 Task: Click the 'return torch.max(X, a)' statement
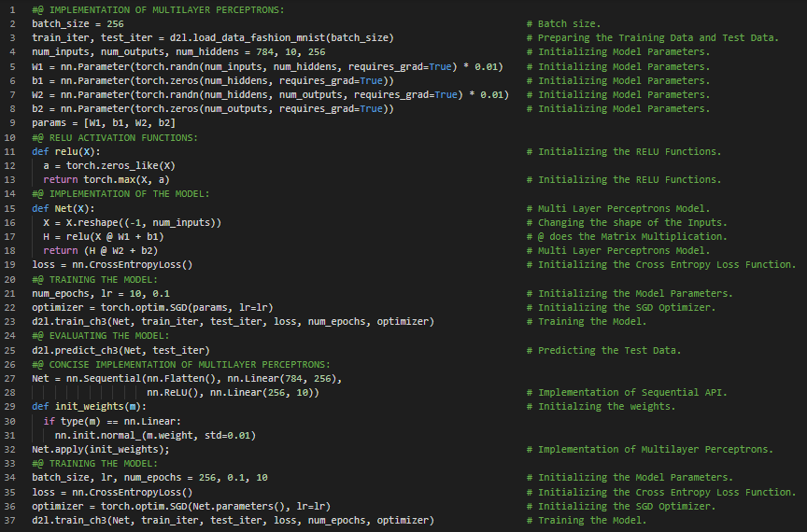pyautogui.click(x=106, y=179)
